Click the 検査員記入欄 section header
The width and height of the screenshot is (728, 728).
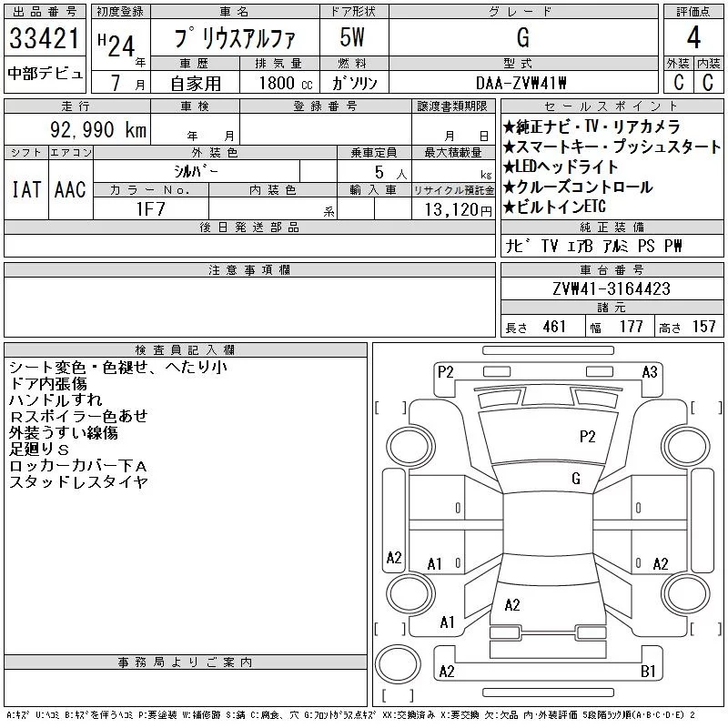(185, 349)
